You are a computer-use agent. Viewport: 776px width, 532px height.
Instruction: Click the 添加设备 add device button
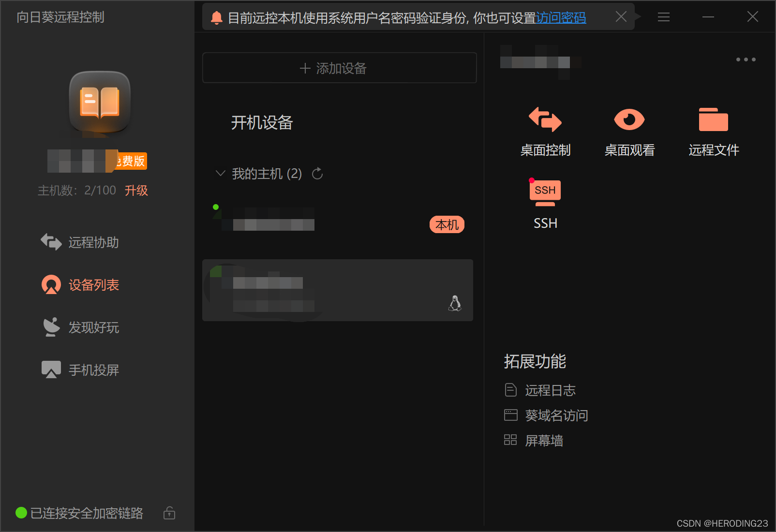(x=339, y=68)
